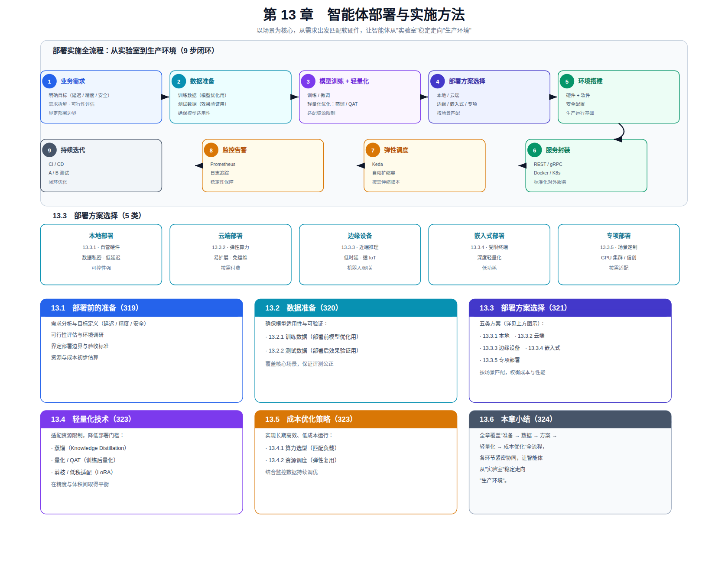This screenshot has width=728, height=563.
Task: Select the 本地部署 card title
Action: tap(101, 236)
